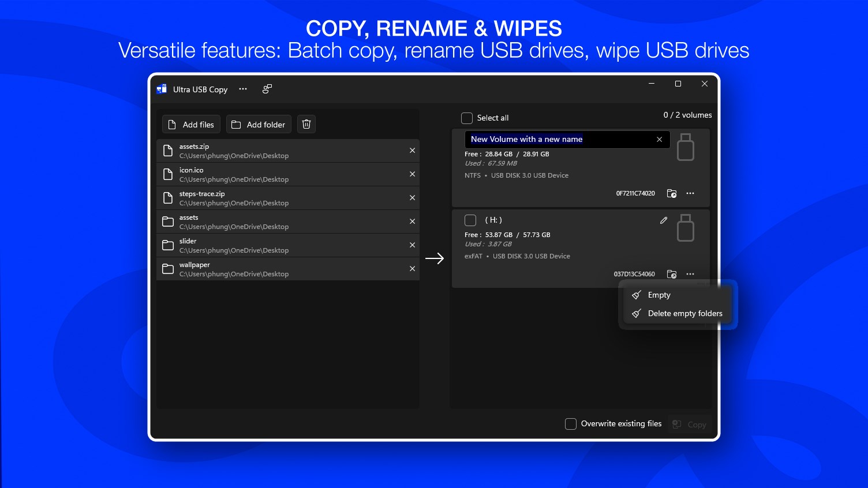Open folder icon for drive 0F7211C74020
This screenshot has width=868, height=488.
tap(671, 193)
